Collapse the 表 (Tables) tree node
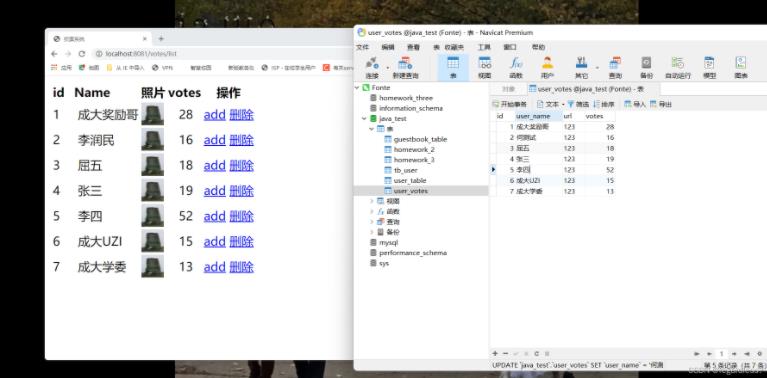Viewport: 767px width, 378px height. [x=371, y=129]
